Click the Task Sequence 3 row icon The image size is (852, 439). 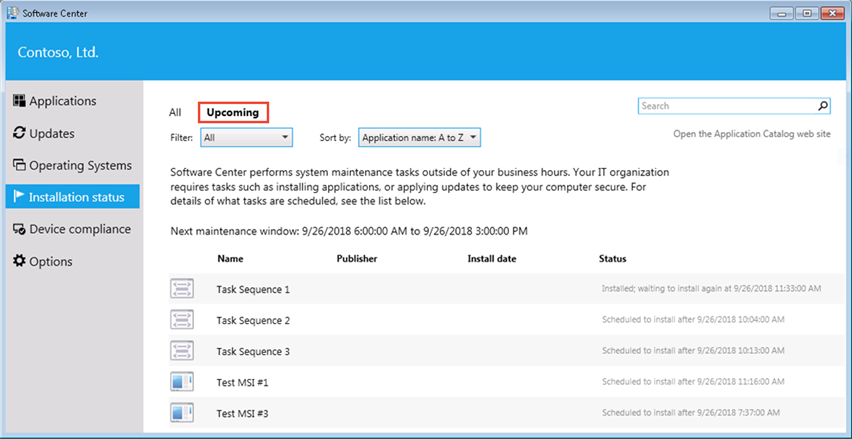[x=182, y=351]
